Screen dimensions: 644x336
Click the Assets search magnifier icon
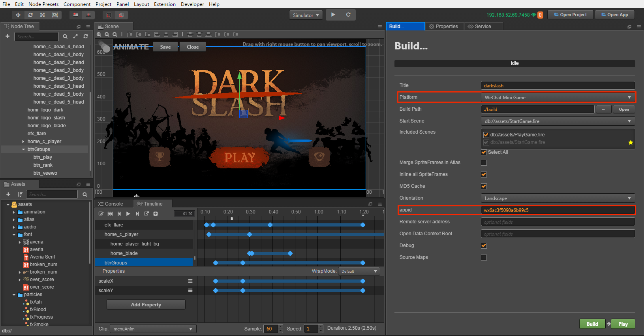(x=85, y=194)
